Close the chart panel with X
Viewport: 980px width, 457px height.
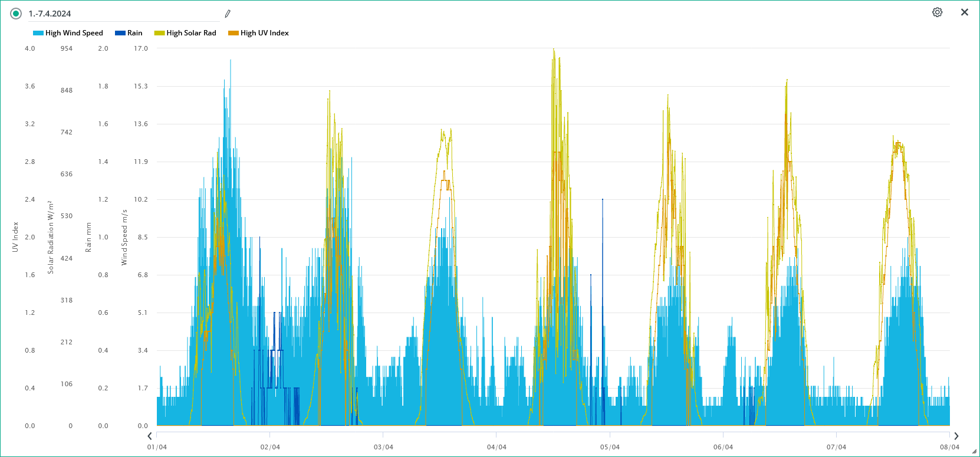[x=965, y=12]
